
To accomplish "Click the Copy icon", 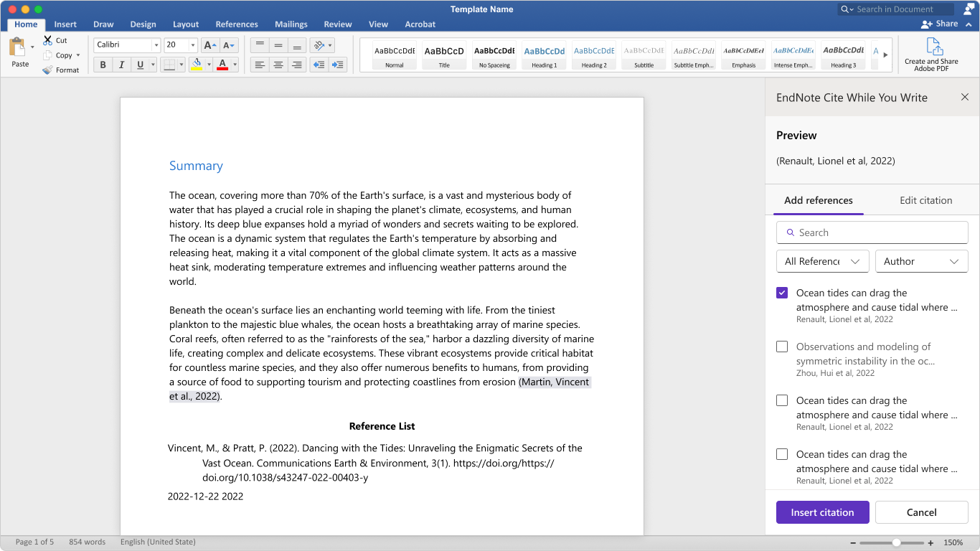I will (47, 55).
